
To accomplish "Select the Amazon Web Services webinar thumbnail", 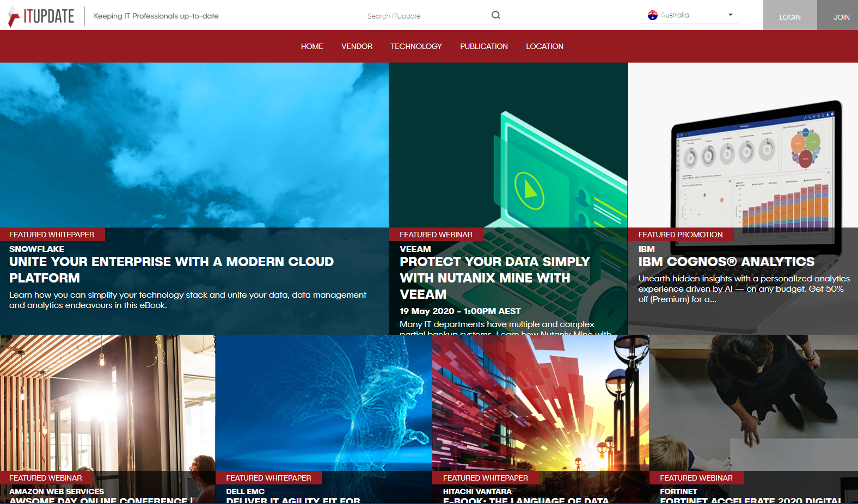I will click(107, 403).
